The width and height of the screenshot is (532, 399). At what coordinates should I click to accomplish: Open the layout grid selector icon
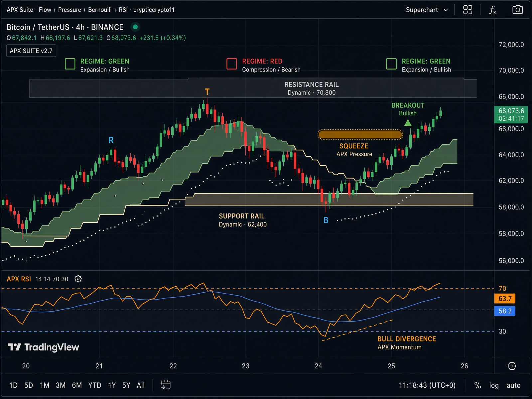467,10
